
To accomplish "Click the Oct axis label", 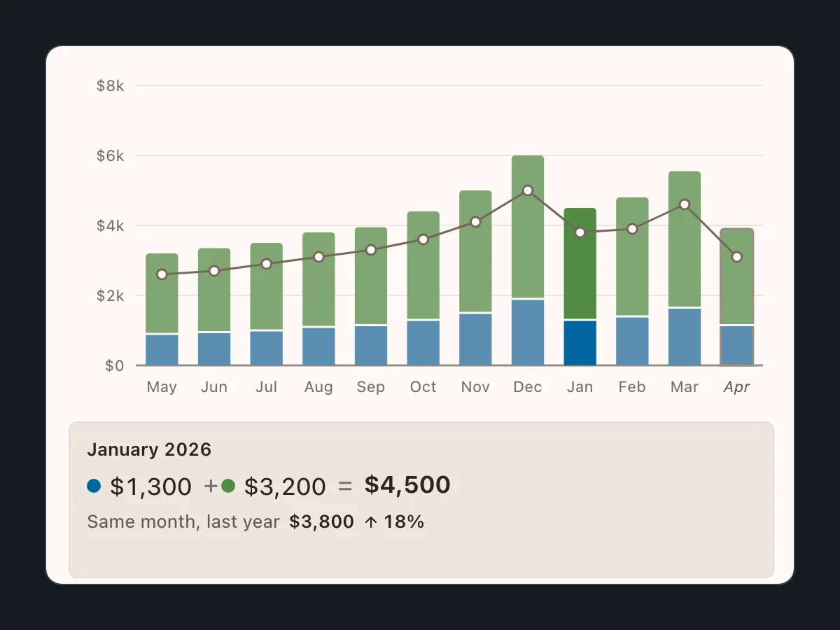I will pos(423,387).
